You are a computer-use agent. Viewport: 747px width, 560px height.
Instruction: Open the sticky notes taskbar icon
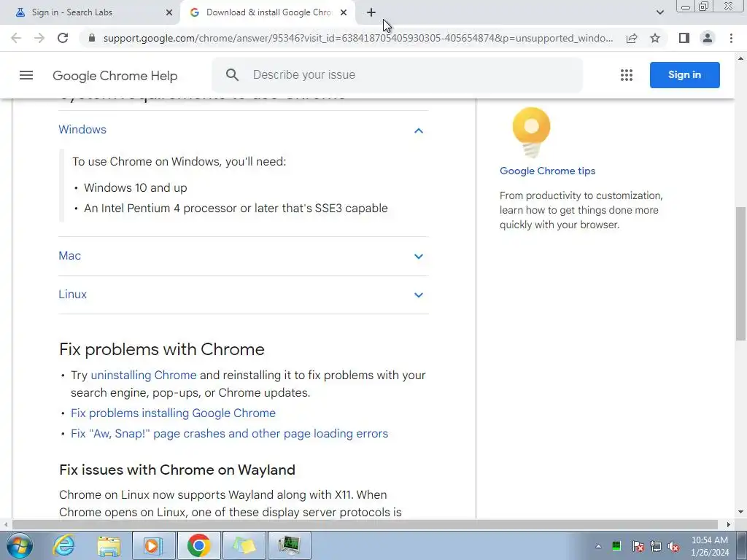(x=244, y=545)
